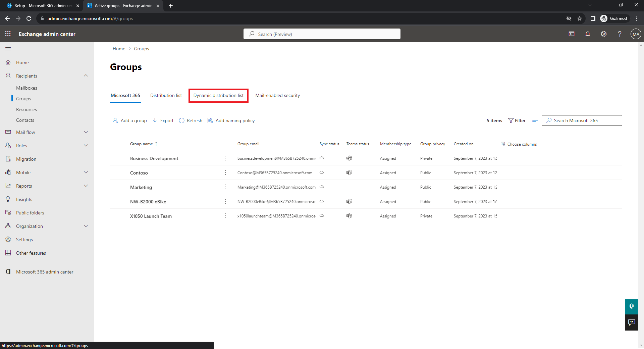This screenshot has width=644, height=349.
Task: Open the Cloud Shell icon in header
Action: point(572,34)
